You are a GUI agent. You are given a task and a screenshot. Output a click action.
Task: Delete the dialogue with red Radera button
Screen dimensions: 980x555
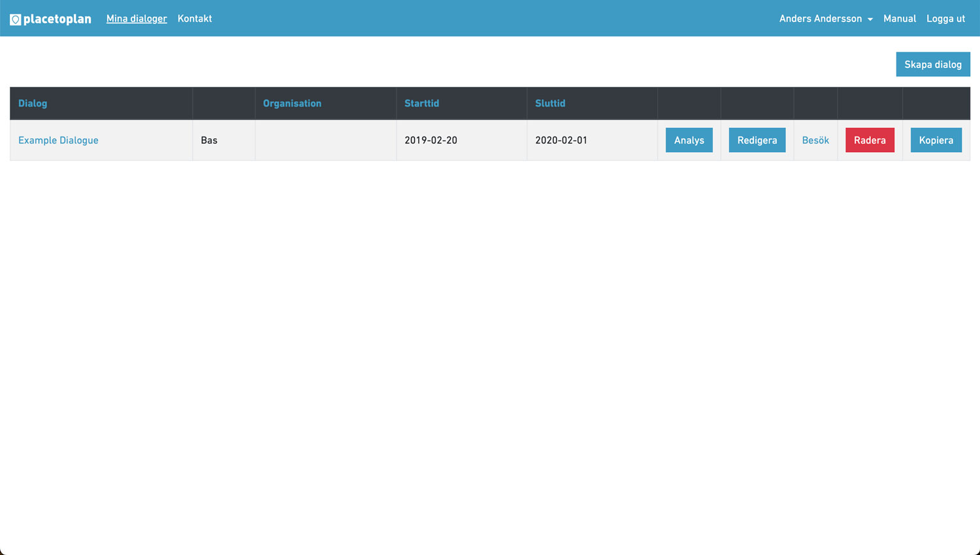point(870,140)
